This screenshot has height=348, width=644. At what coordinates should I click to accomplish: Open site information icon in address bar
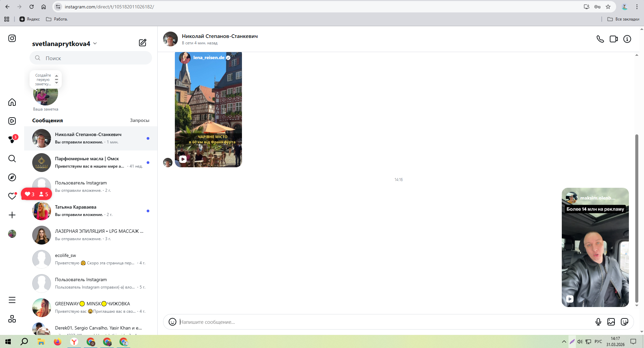(x=58, y=7)
